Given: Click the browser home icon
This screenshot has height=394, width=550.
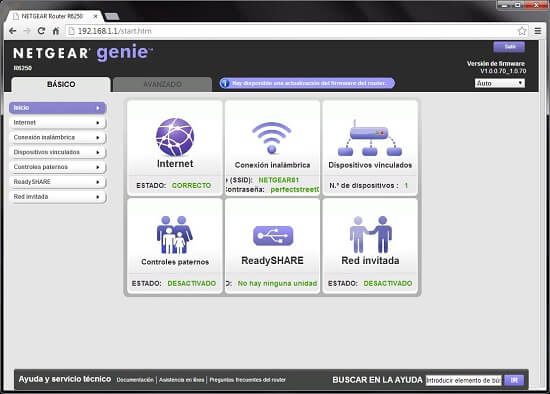Looking at the screenshot, I should [x=56, y=31].
